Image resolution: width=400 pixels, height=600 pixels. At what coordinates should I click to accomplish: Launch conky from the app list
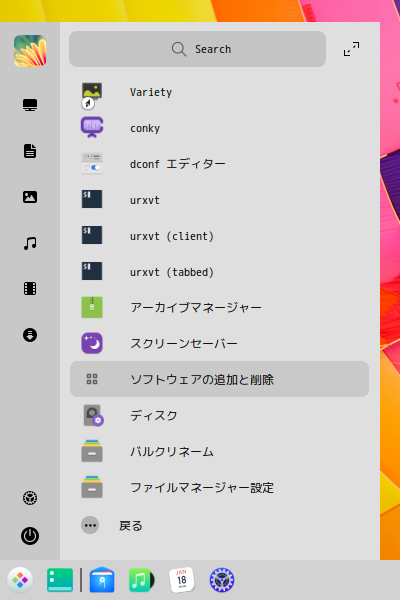(x=219, y=128)
